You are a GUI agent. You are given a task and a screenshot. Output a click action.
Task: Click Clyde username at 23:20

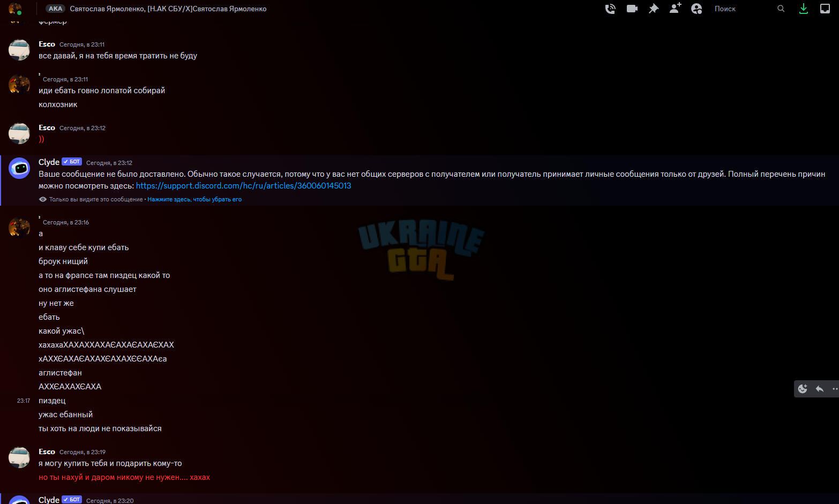coord(49,500)
